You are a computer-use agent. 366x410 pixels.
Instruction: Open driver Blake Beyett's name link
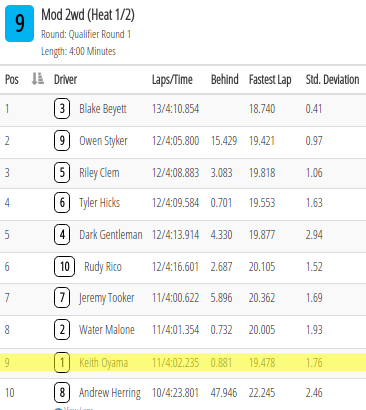pyautogui.click(x=103, y=109)
